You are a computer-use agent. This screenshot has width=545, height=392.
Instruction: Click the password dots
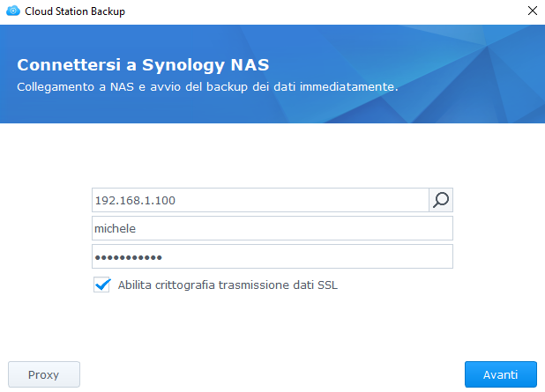pos(129,256)
